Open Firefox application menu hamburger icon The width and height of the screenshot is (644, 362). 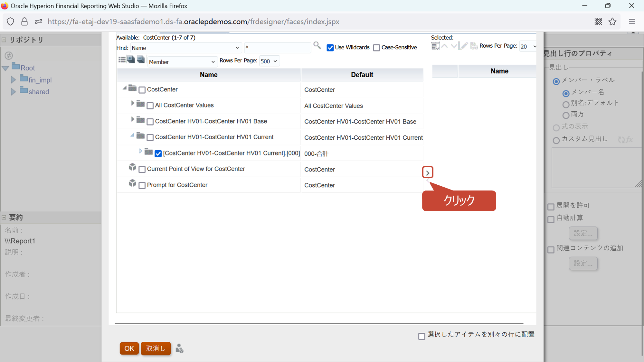632,22
